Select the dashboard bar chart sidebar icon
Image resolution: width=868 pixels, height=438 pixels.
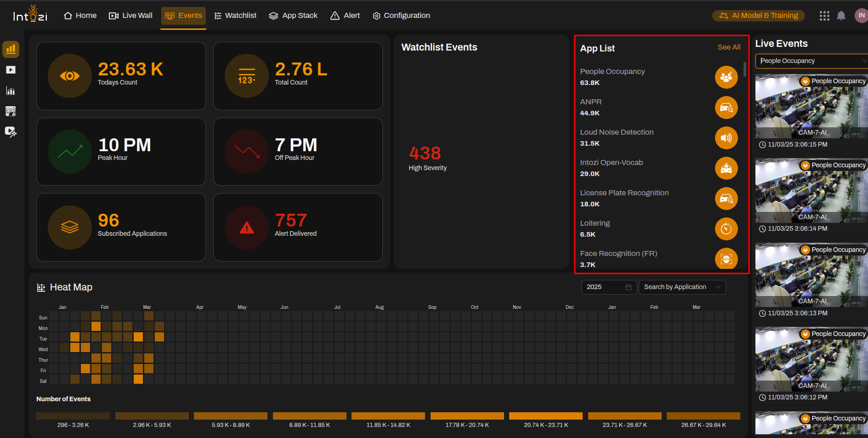tap(11, 49)
